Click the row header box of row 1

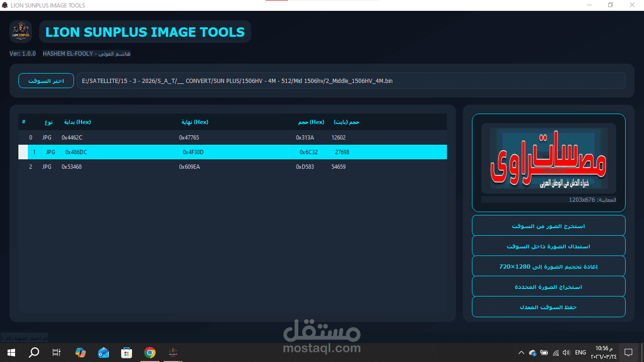pyautogui.click(x=23, y=152)
